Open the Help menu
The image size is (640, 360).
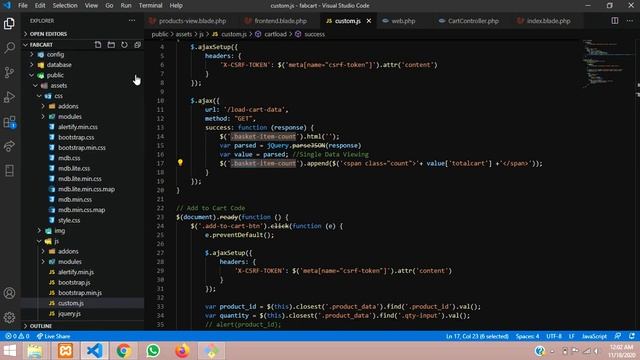pyautogui.click(x=176, y=5)
